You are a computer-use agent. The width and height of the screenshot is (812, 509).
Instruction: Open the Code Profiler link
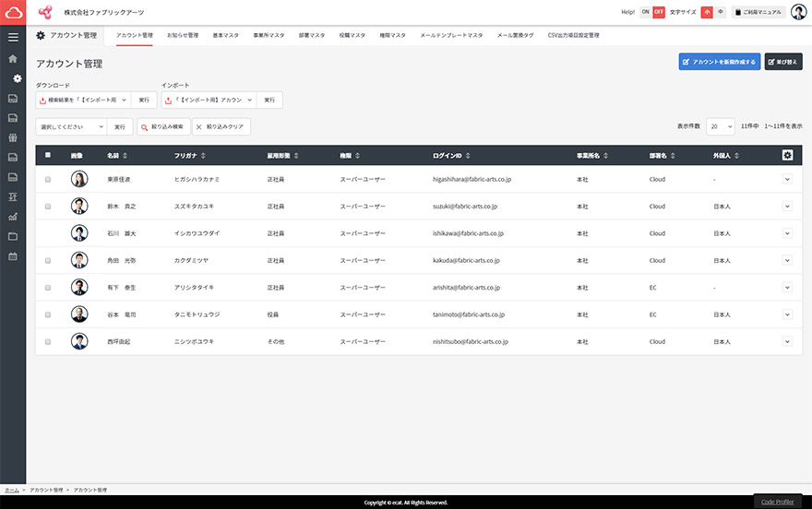pos(777,502)
